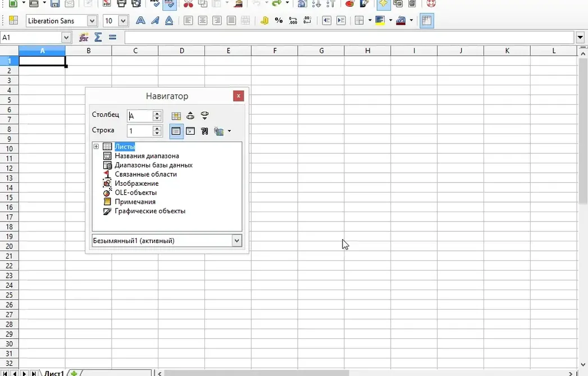
Task: Select row 25 header
Action: (9, 295)
